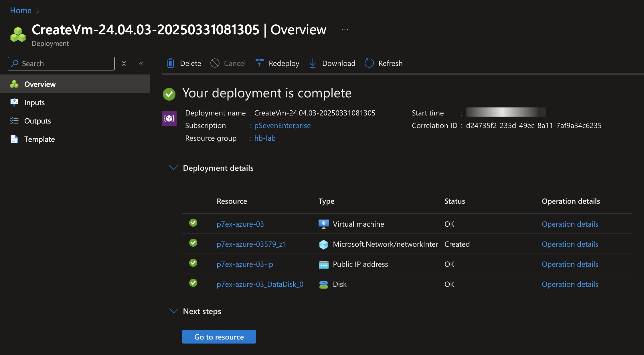This screenshot has width=644, height=355.
Task: Click the Refresh circular arrow icon
Action: (x=369, y=63)
